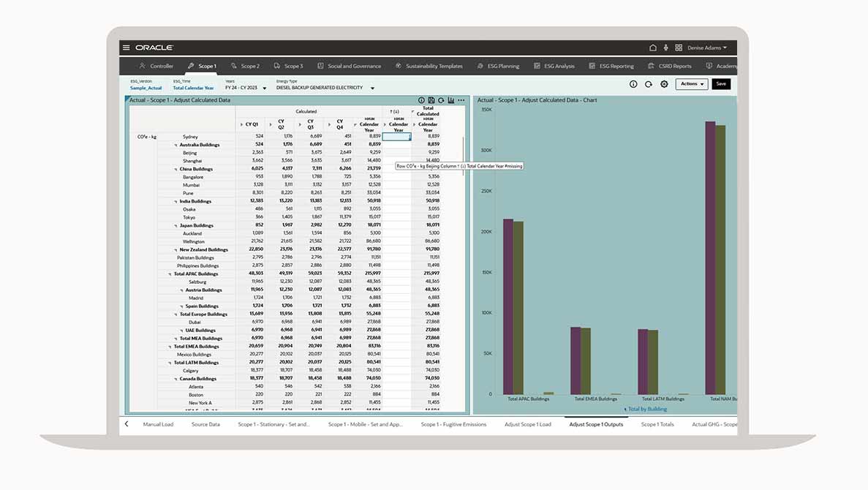
Task: Click the accessibility icon in header
Action: 665,48
